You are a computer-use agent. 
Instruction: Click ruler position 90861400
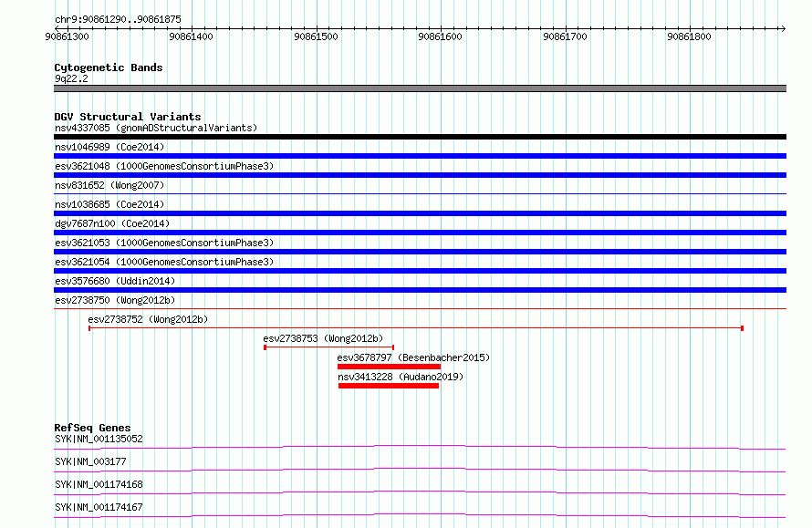coord(191,36)
